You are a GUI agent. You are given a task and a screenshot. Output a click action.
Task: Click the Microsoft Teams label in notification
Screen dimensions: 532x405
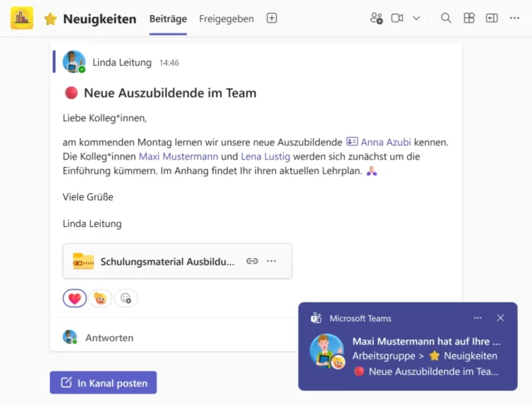pyautogui.click(x=360, y=319)
